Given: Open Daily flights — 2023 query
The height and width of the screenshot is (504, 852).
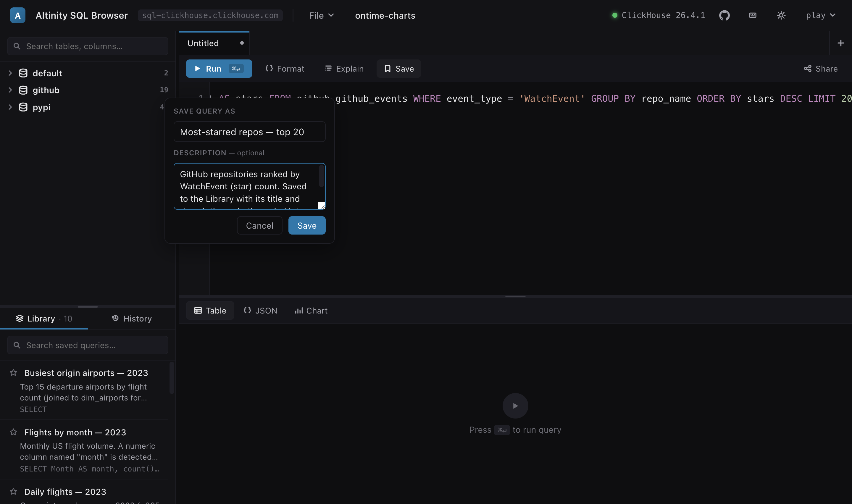Looking at the screenshot, I should point(65,492).
